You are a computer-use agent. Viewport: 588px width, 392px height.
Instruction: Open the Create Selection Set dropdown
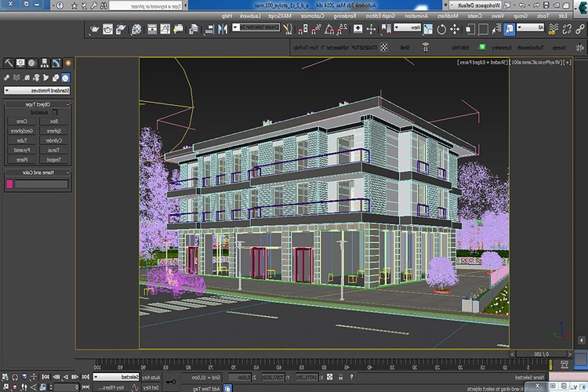click(256, 27)
